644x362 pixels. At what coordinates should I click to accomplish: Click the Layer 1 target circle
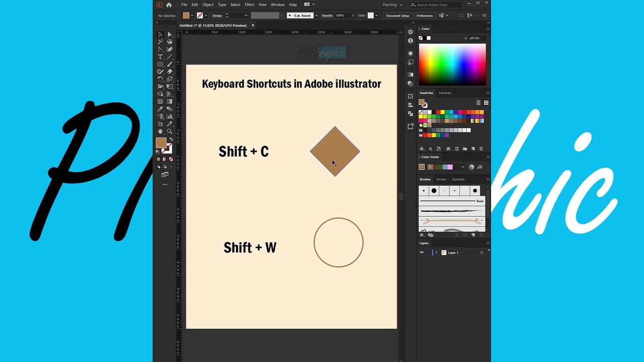481,252
